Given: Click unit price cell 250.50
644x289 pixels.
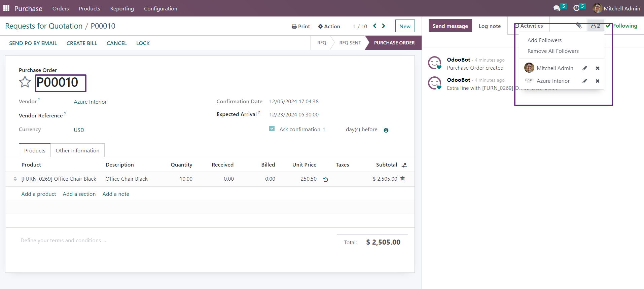Looking at the screenshot, I should pos(309,179).
